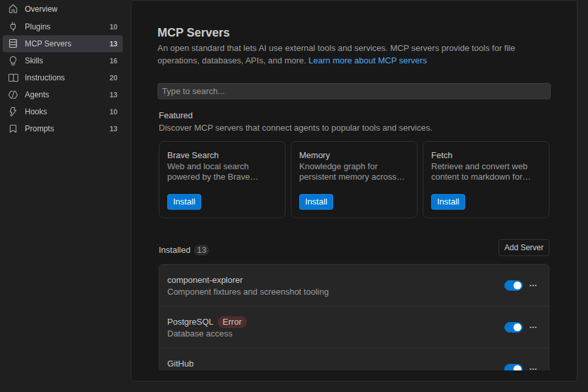
Task: Click the MCP Servers page heading
Action: click(193, 33)
